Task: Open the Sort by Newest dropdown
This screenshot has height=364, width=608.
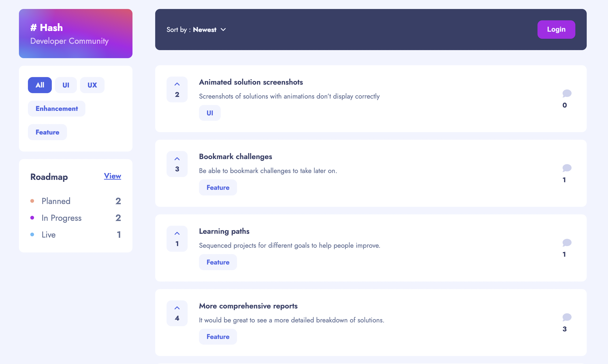Action: (205, 30)
